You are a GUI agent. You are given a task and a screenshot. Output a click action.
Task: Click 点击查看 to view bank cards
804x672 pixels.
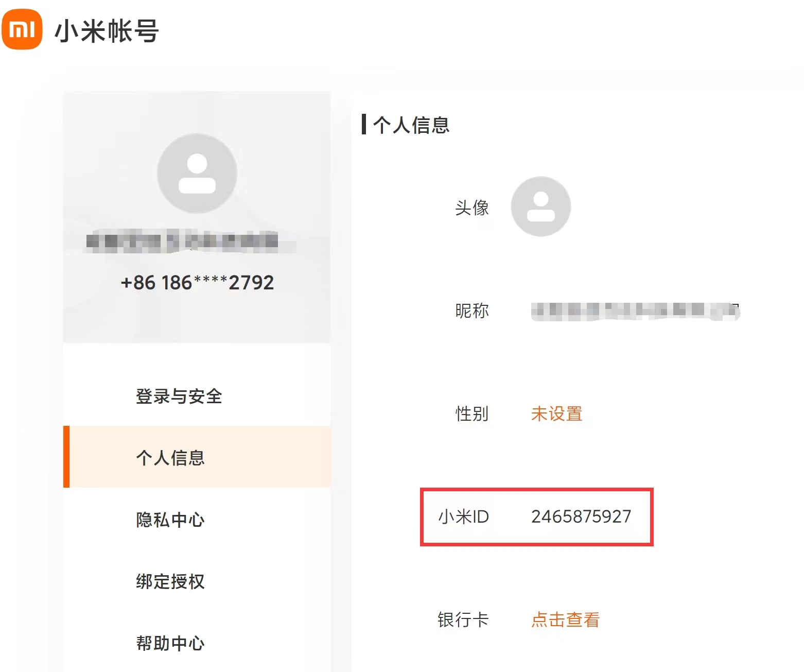point(565,619)
